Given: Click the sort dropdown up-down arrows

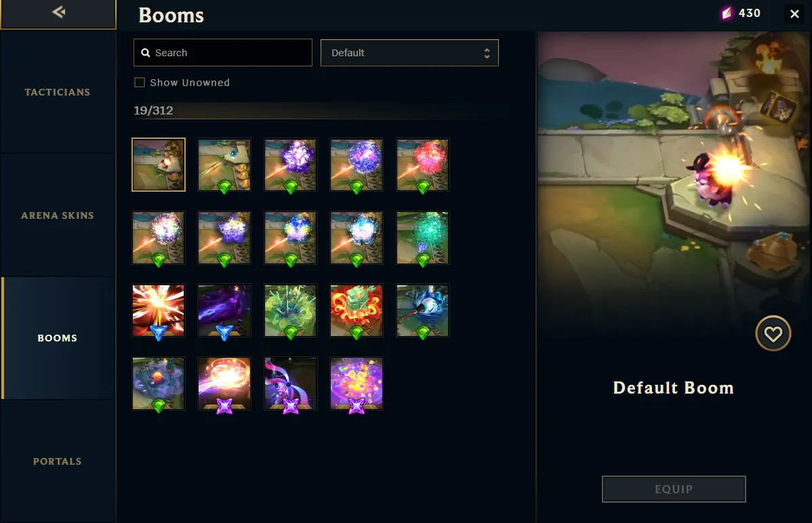Looking at the screenshot, I should click(x=487, y=53).
